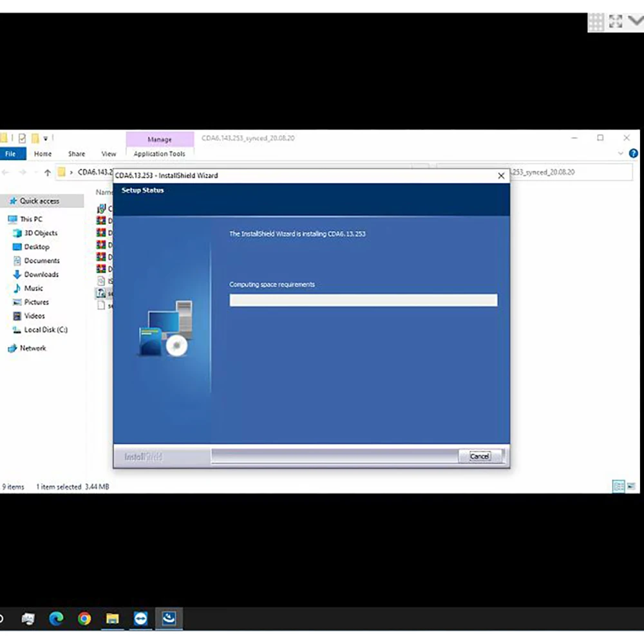Switch to the Home ribbon tab
644x644 pixels.
43,154
